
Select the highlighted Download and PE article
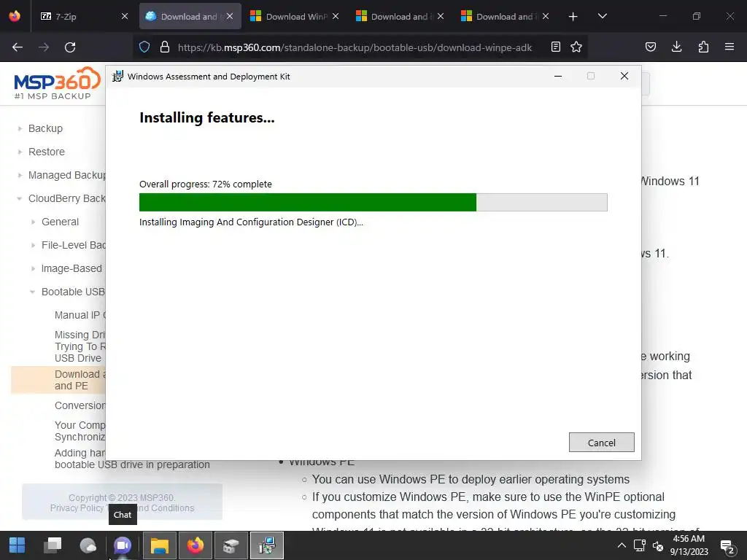pyautogui.click(x=58, y=380)
